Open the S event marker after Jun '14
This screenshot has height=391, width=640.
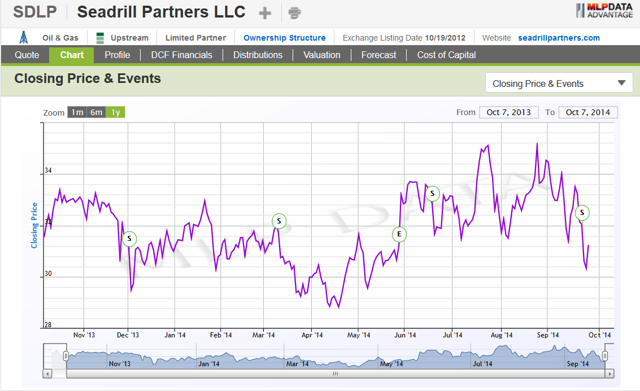click(x=432, y=193)
